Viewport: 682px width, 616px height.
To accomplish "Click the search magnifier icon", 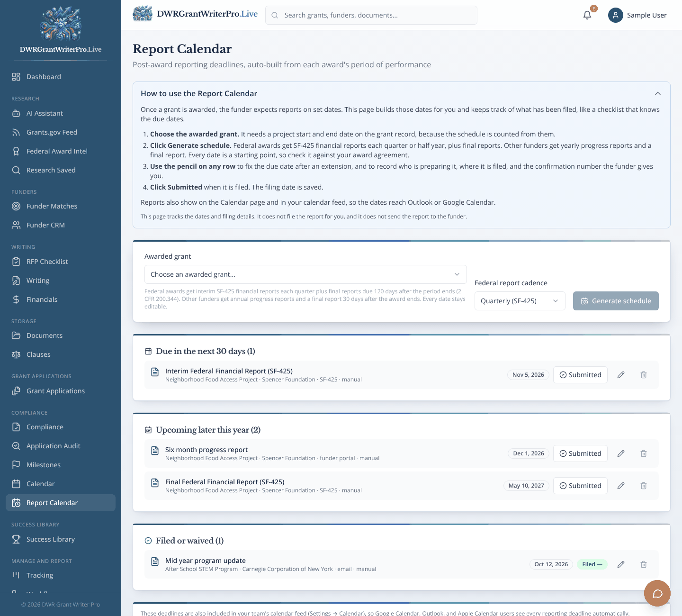I will pyautogui.click(x=275, y=15).
